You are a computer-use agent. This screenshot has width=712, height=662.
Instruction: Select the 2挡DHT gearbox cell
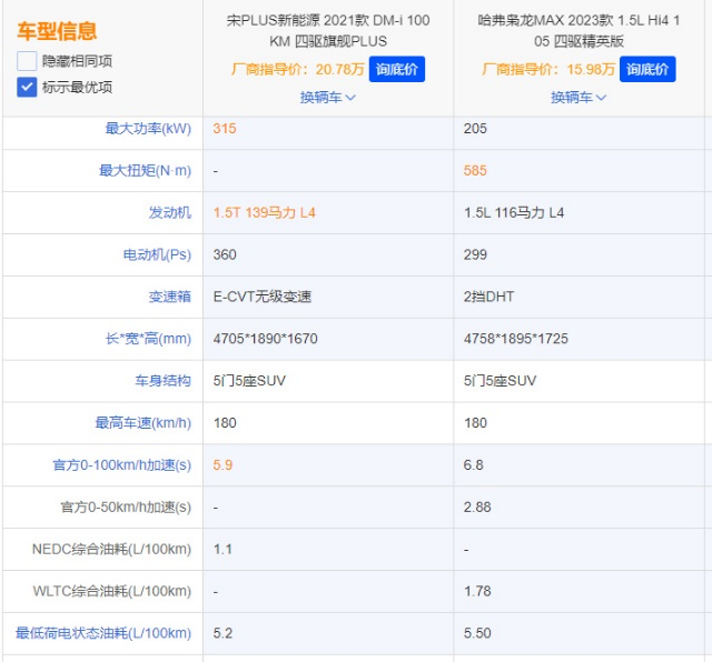tap(489, 296)
